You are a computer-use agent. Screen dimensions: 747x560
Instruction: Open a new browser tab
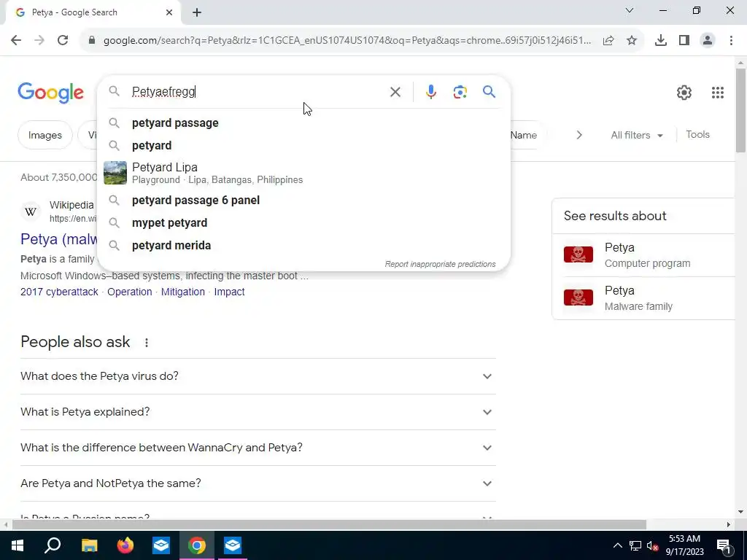tap(197, 12)
